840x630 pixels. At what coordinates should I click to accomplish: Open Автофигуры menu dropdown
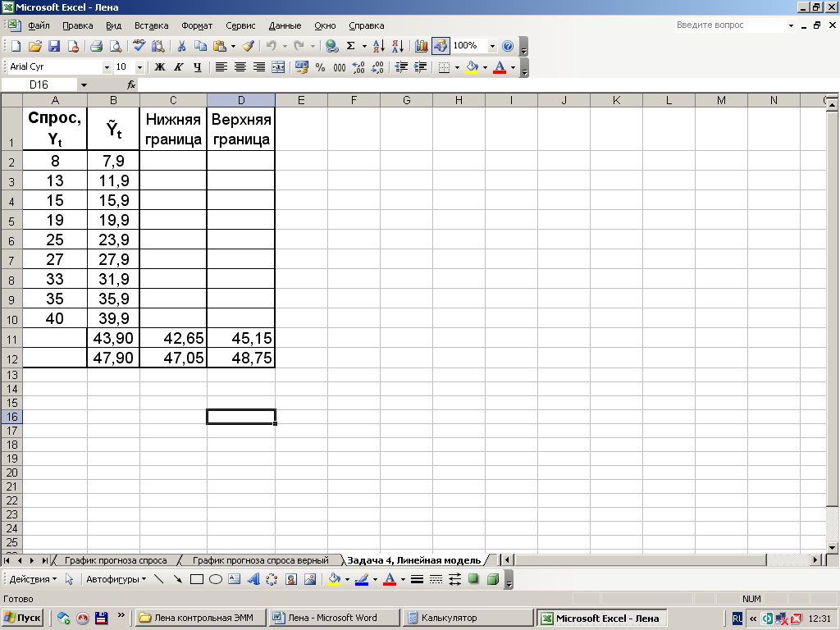coord(116,579)
